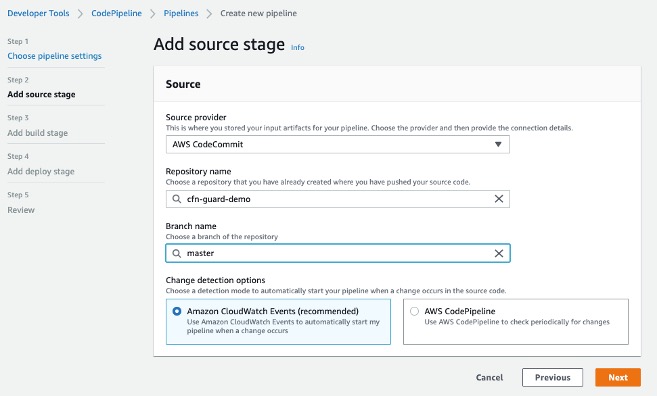Click the chevron after CodePipeline breadcrumb

tap(153, 13)
